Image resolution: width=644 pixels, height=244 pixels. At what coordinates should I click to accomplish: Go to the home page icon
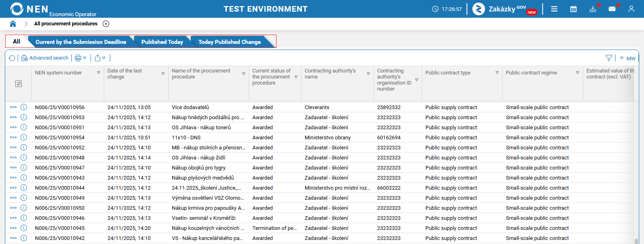(13, 24)
